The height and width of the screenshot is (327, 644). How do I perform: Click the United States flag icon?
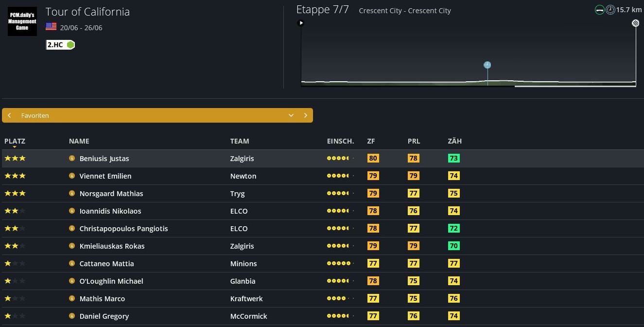click(x=51, y=27)
